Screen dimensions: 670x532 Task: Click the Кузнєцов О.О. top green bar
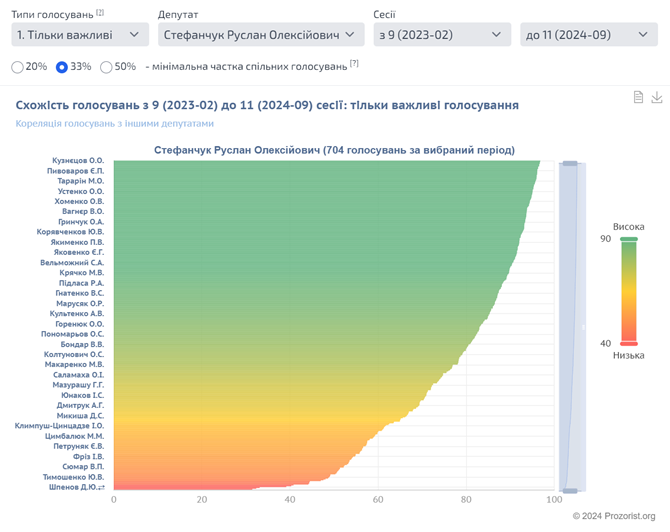click(x=327, y=162)
